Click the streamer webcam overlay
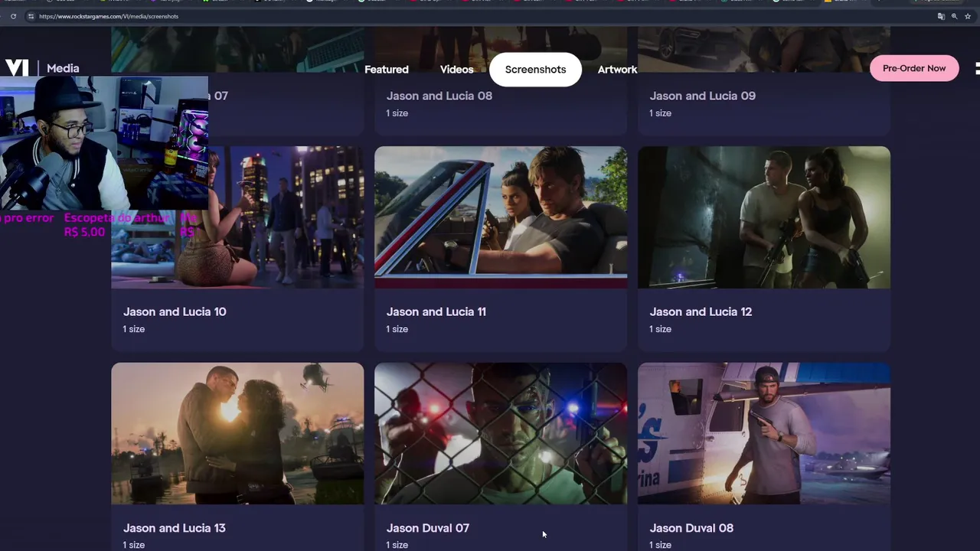This screenshot has height=551, width=980. (x=104, y=143)
